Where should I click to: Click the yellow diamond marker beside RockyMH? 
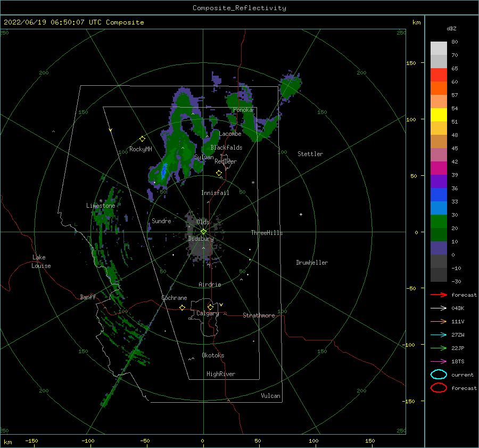pyautogui.click(x=142, y=139)
